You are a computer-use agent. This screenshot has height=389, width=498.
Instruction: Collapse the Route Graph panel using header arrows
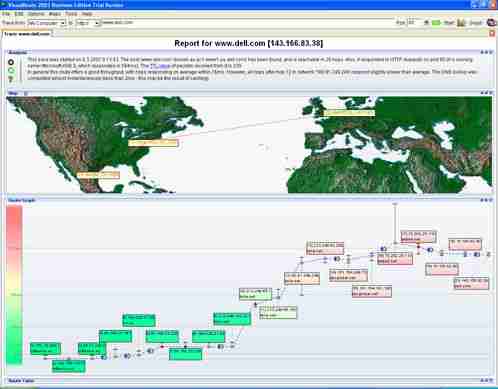tap(487, 200)
